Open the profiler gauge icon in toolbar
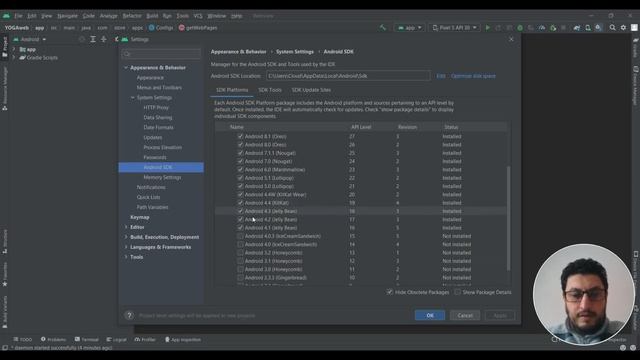 tap(542, 28)
